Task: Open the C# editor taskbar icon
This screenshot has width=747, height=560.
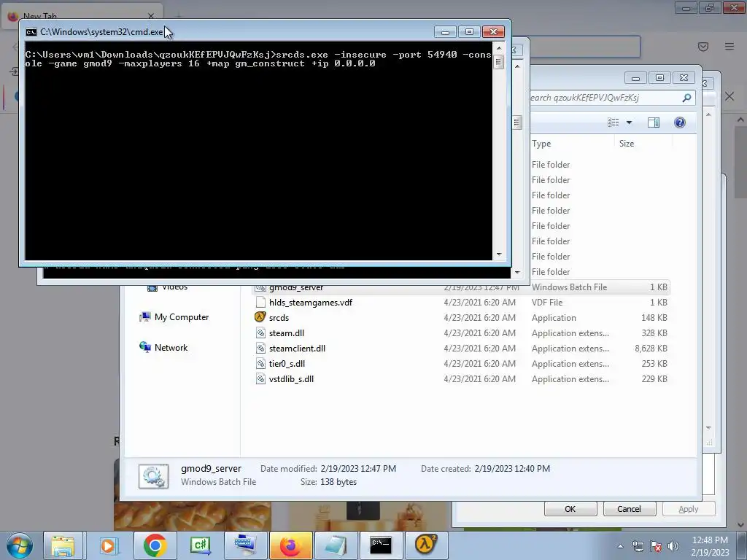Action: pos(200,545)
